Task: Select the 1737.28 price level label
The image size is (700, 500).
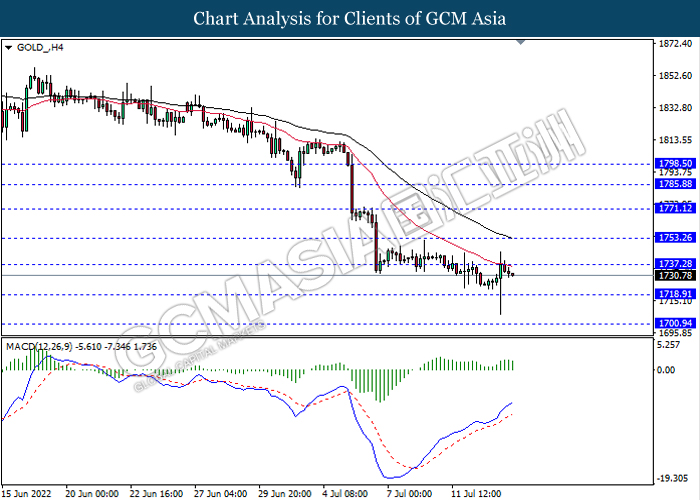Action: 675,264
